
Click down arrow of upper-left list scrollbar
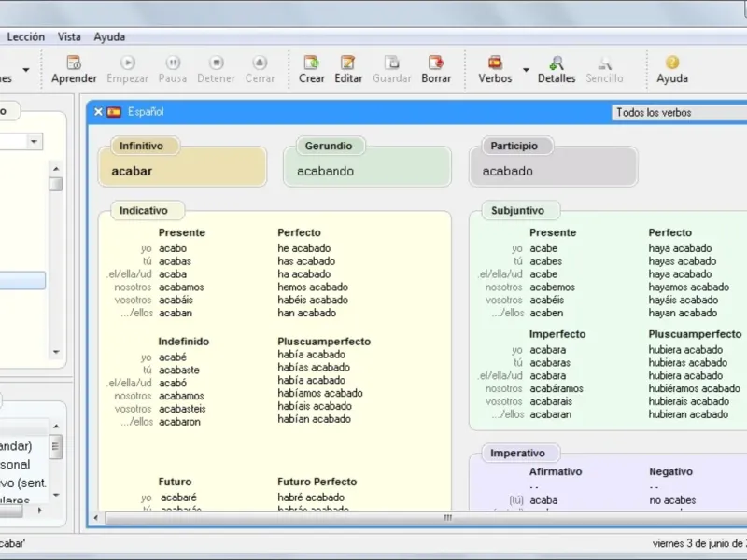tap(56, 352)
